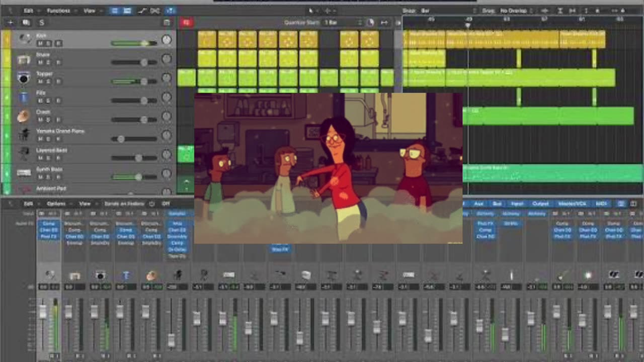Image resolution: width=644 pixels, height=362 pixels.
Task: Click the Topper track instrument icon
Action: point(24,78)
